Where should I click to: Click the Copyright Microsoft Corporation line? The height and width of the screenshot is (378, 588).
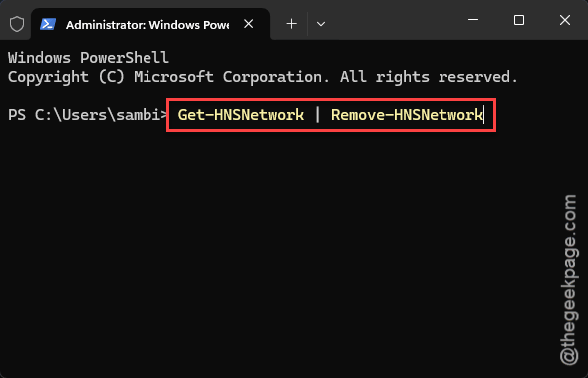(x=263, y=77)
